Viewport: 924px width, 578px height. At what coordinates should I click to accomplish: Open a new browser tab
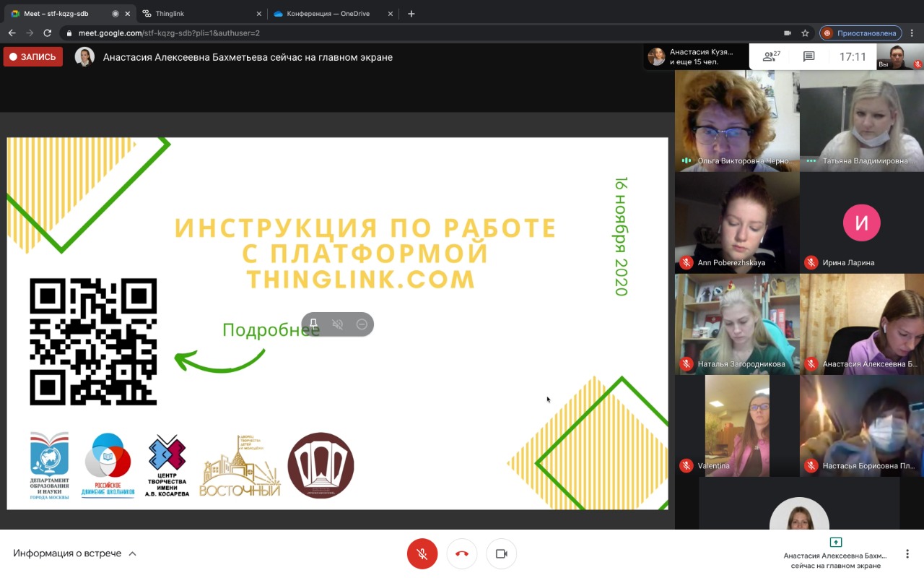pyautogui.click(x=411, y=13)
